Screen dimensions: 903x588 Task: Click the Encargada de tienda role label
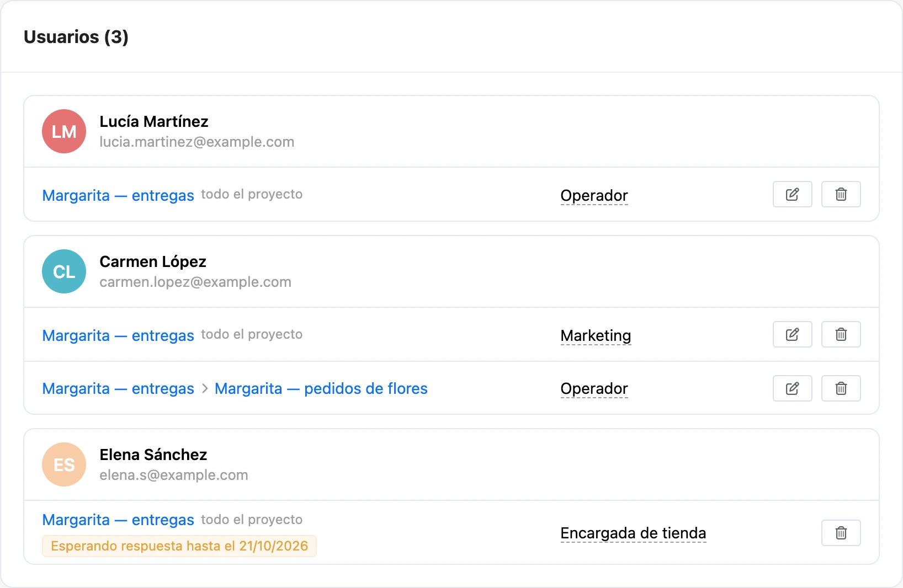(x=633, y=533)
